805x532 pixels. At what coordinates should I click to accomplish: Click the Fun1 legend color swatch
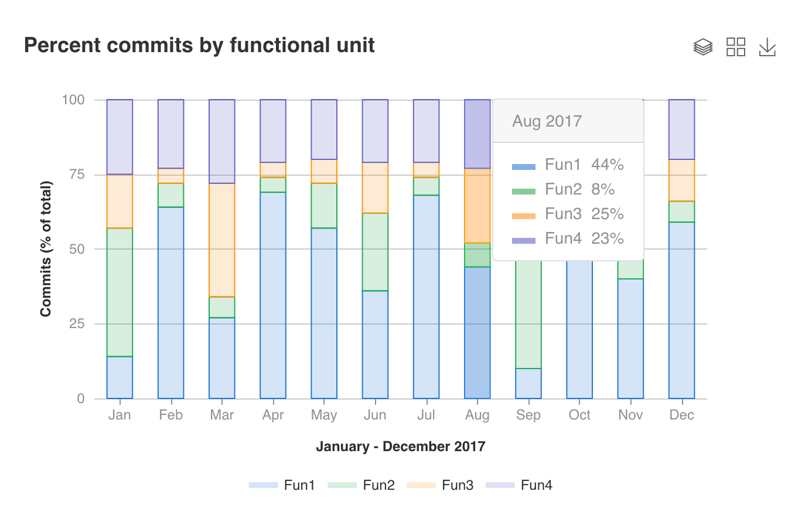(265, 485)
